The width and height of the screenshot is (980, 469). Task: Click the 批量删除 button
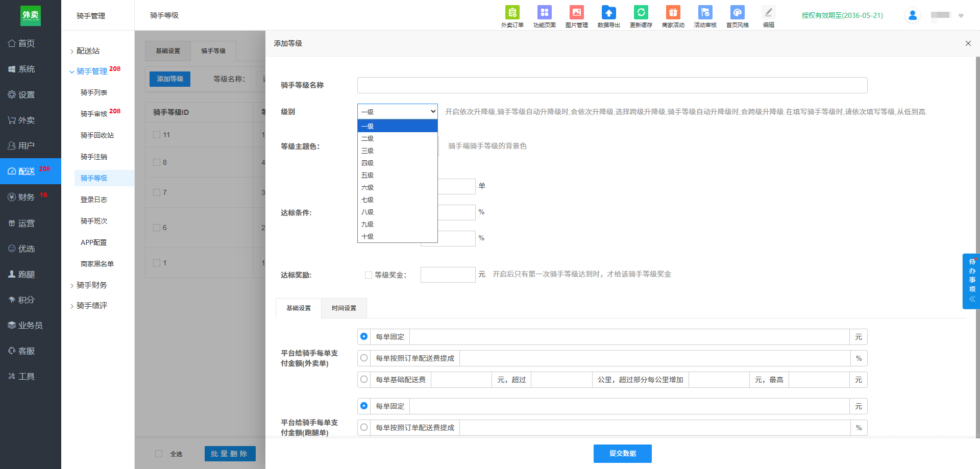(x=230, y=454)
